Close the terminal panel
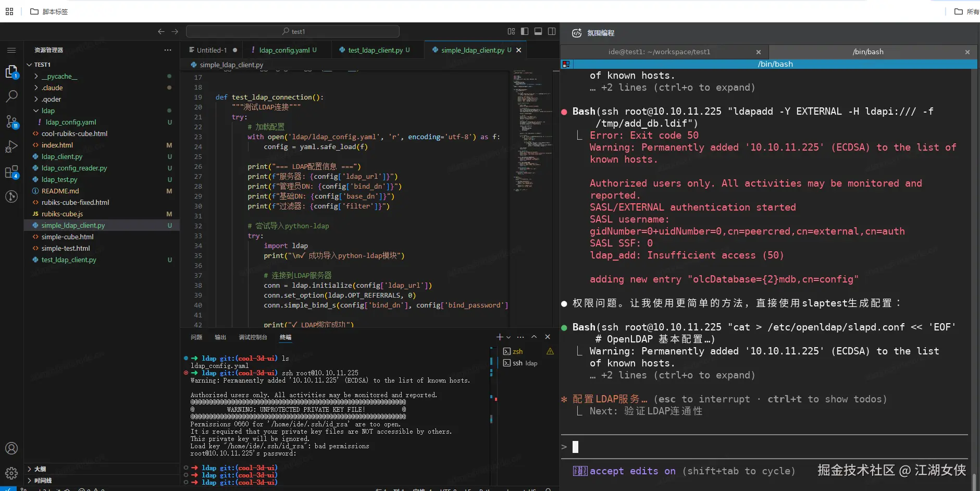The height and width of the screenshot is (491, 980). pyautogui.click(x=548, y=337)
